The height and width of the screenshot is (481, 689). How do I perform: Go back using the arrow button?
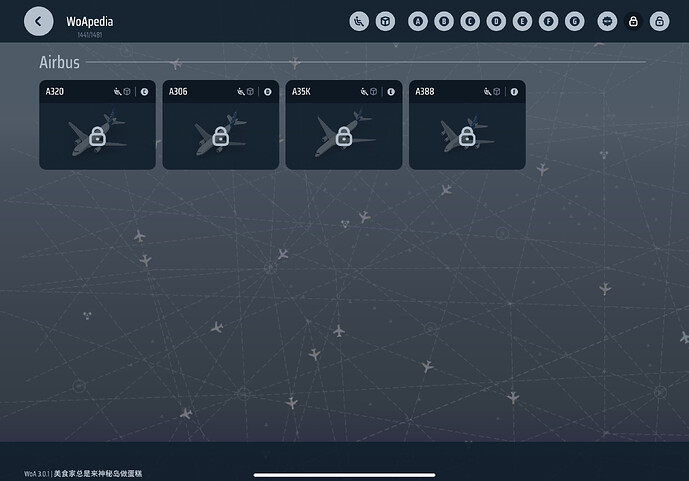pos(39,21)
